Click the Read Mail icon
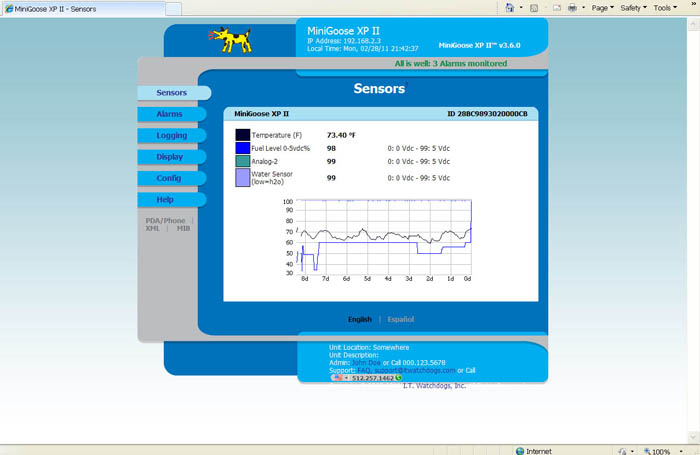Screen dimensions: 700x455 pyautogui.click(x=557, y=8)
